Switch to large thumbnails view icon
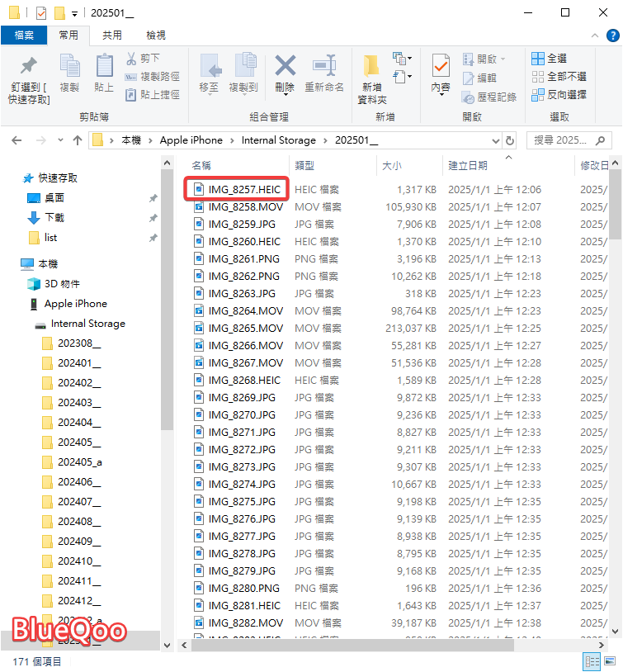This screenshot has height=672, width=623. coord(610,660)
